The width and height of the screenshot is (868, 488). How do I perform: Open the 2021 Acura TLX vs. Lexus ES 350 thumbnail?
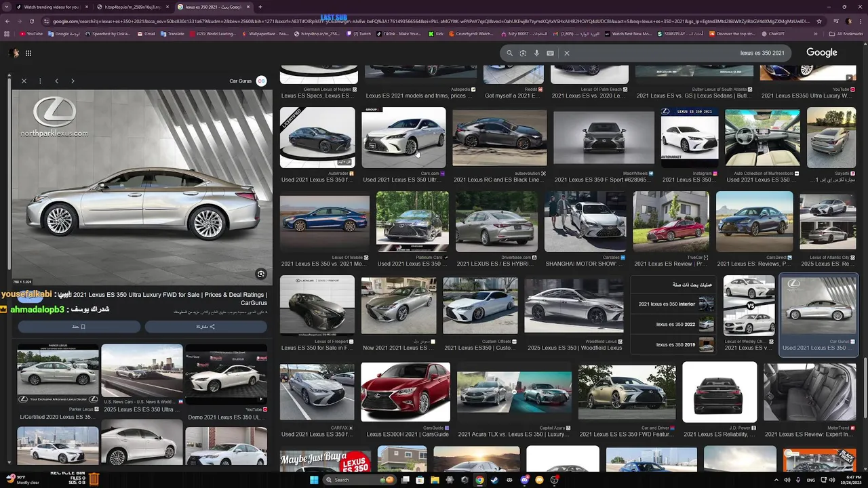[x=514, y=392]
